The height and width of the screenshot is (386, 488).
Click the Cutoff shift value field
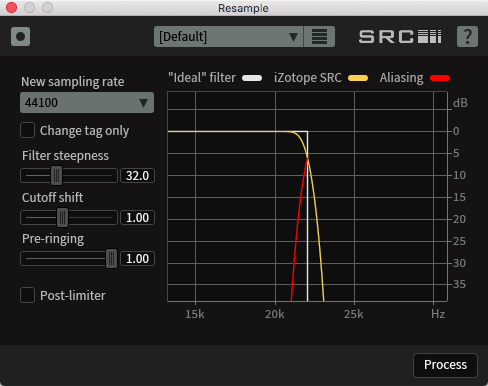pyautogui.click(x=137, y=218)
